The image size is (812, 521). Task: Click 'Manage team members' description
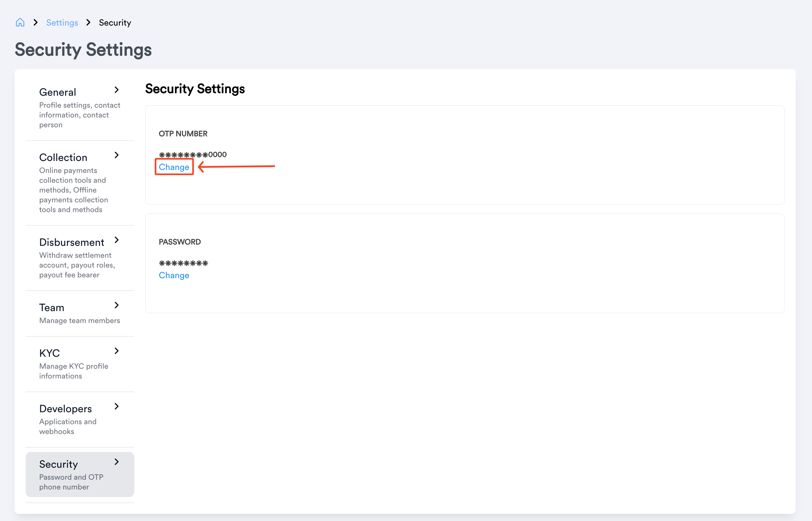(x=79, y=320)
